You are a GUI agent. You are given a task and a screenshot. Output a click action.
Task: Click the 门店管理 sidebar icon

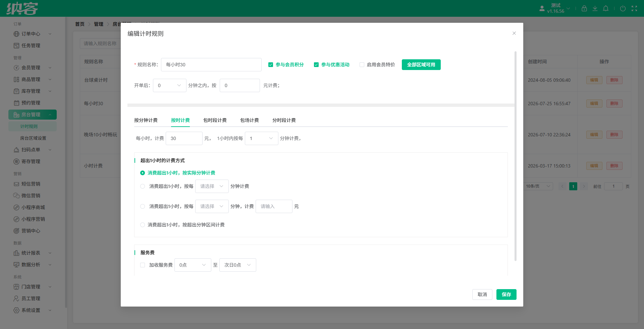[16, 287]
